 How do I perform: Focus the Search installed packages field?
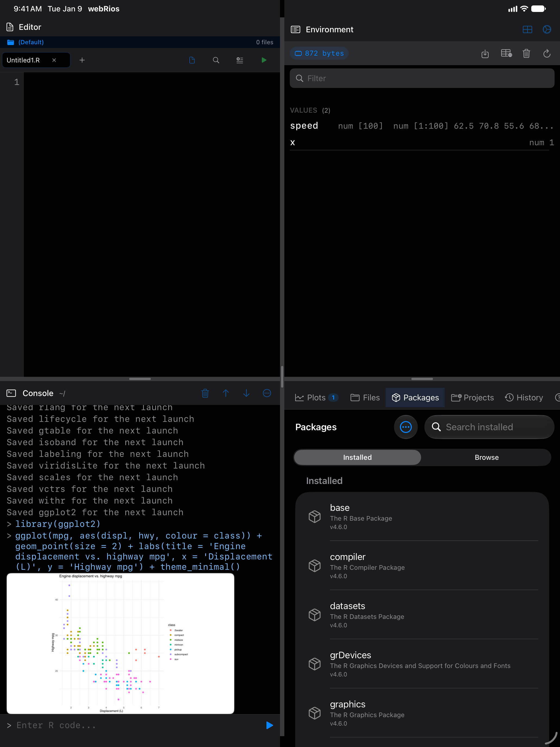(x=489, y=427)
